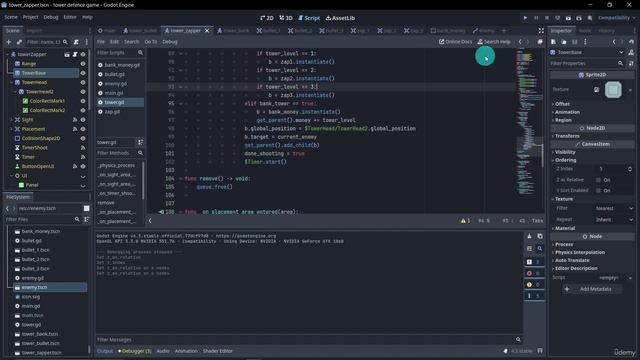Select tower_bank.tscn in FileSystem
The height and width of the screenshot is (360, 640).
click(x=40, y=334)
